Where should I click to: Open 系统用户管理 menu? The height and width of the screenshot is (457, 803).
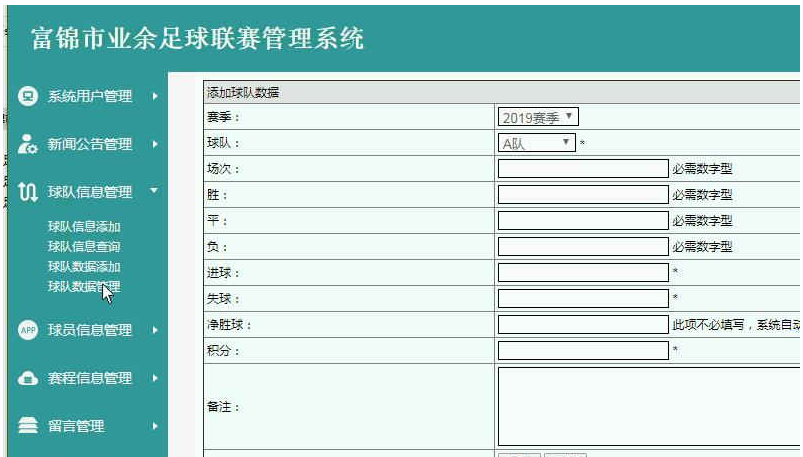point(90,96)
